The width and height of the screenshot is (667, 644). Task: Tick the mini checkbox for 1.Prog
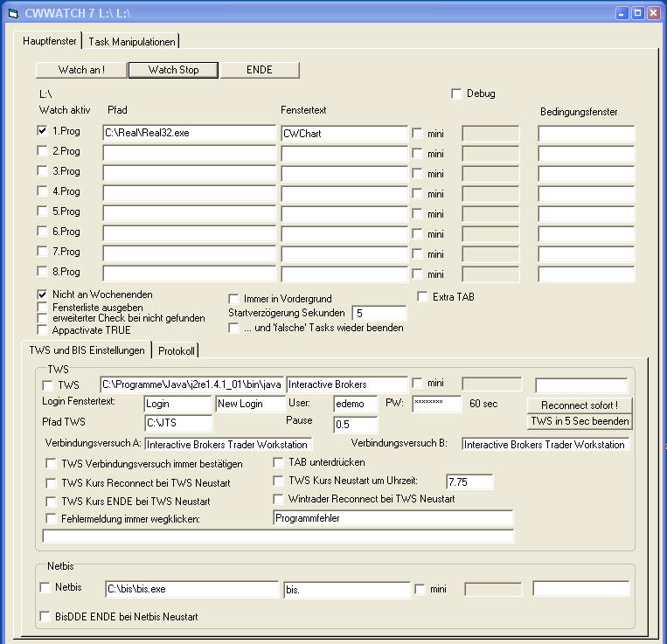pos(418,134)
